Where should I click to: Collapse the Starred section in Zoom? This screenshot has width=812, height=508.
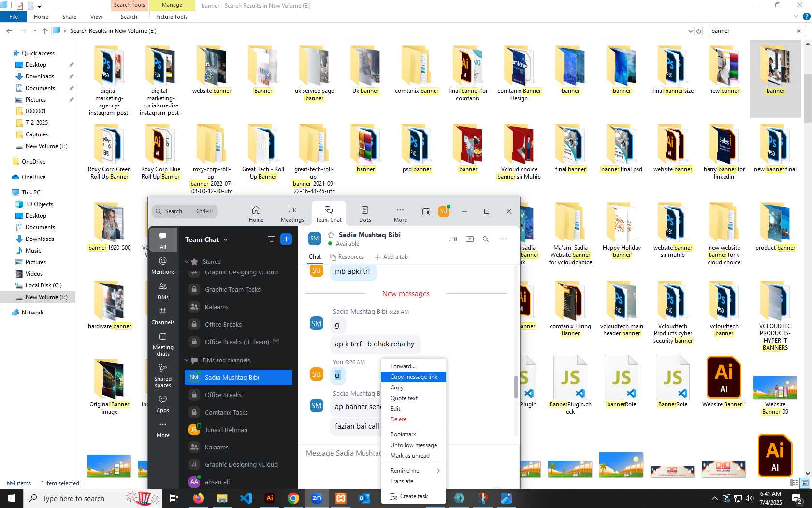(x=187, y=262)
